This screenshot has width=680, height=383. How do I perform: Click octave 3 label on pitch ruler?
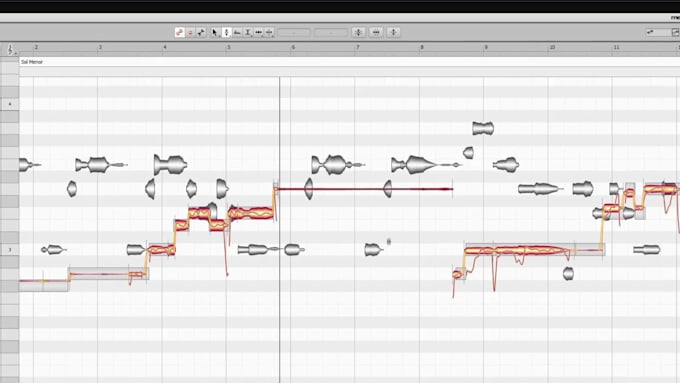[10, 250]
